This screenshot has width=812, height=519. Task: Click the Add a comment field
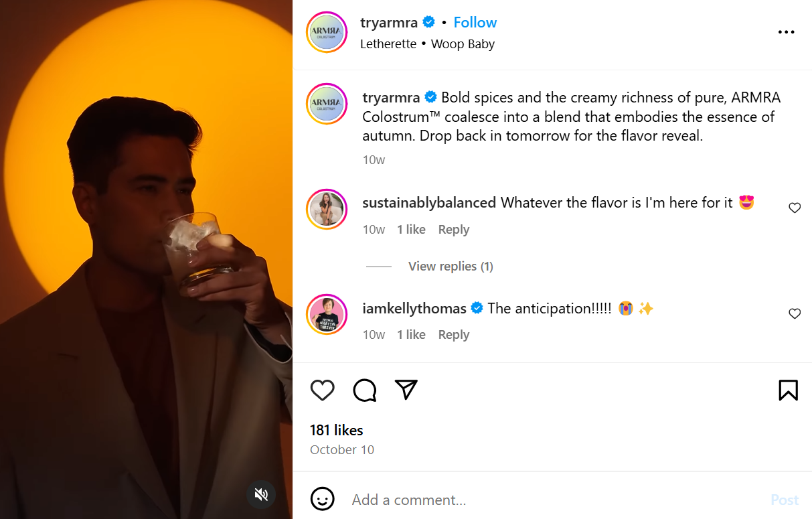tap(556, 500)
